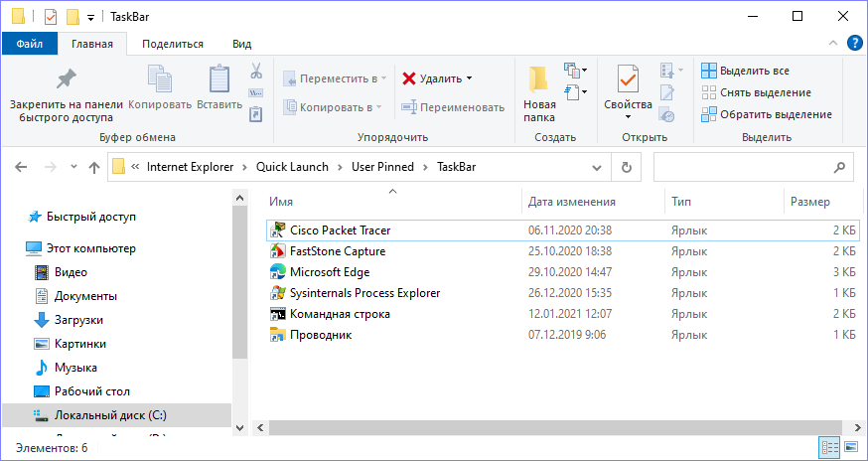Click Internet Explorer in the breadcrumb path
Viewport: 868px width, 461px height.
[x=190, y=167]
